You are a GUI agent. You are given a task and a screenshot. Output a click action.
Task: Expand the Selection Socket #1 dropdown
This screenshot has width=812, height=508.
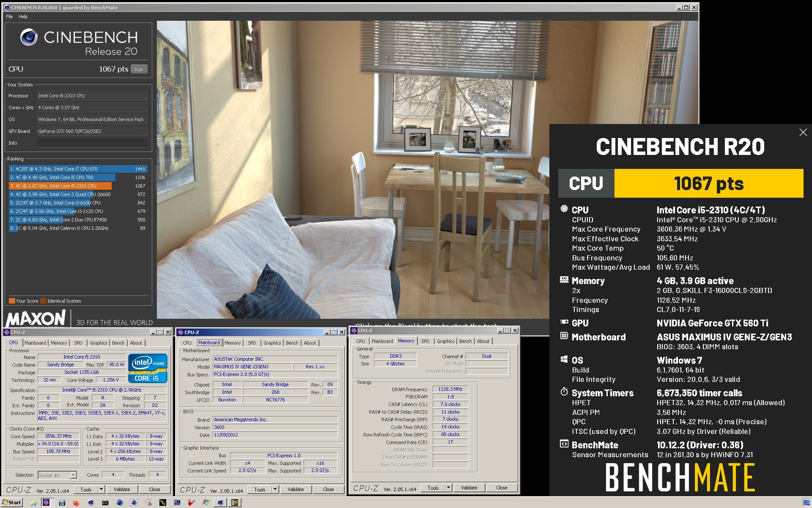tap(74, 475)
